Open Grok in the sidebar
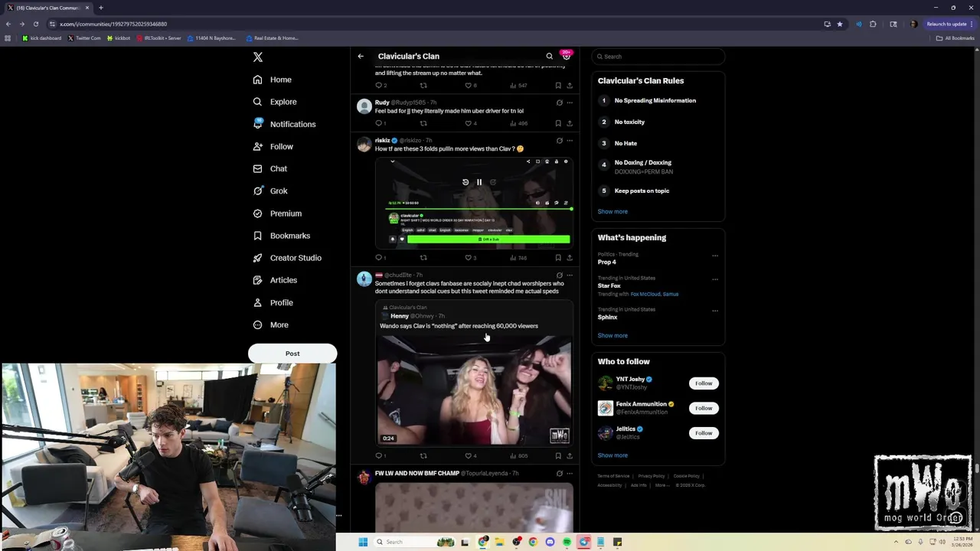 (x=269, y=191)
